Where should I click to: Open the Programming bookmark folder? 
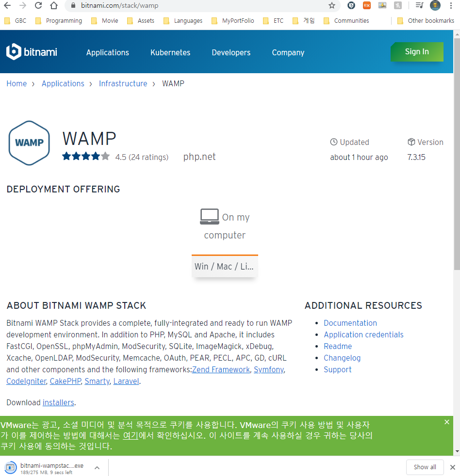(59, 21)
